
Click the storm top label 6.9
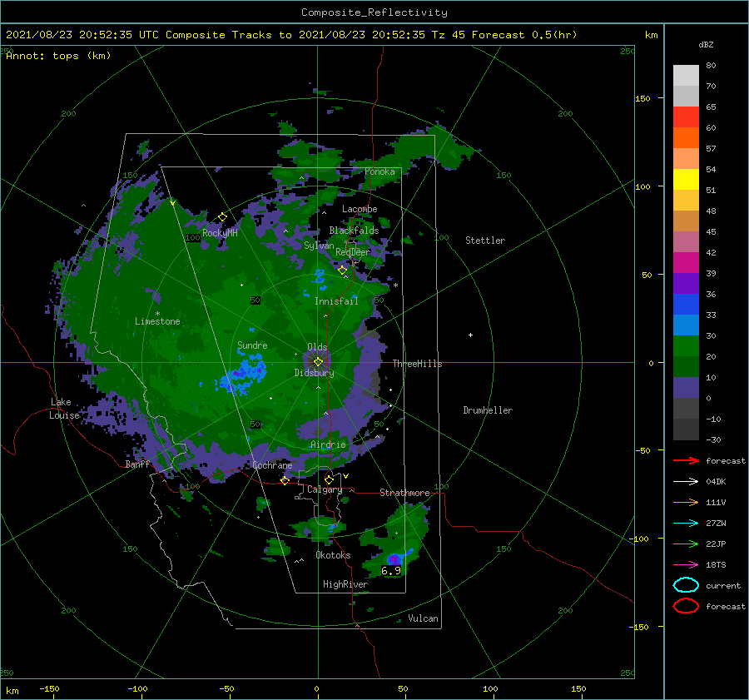pos(391,570)
